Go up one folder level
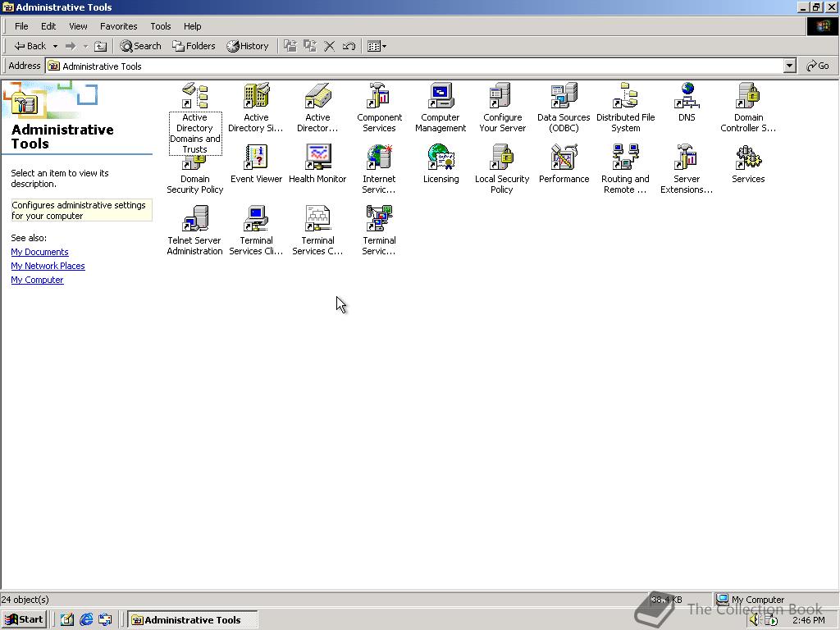840x630 pixels. tap(101, 46)
